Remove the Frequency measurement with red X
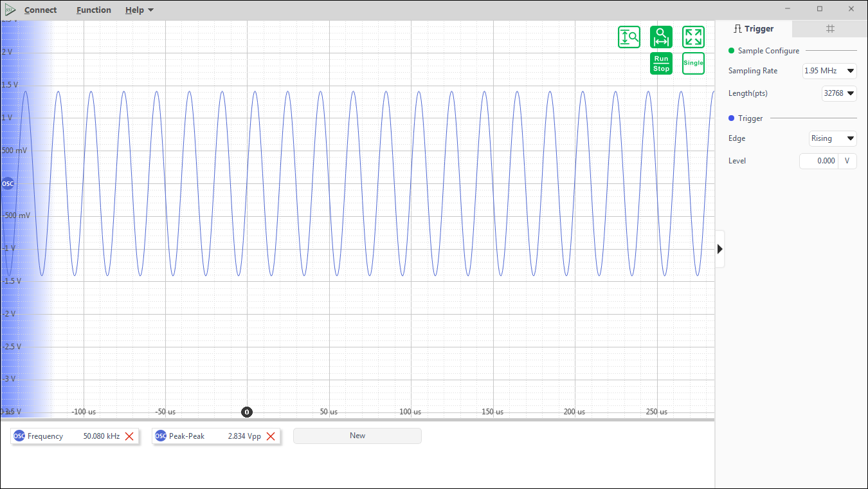868x489 pixels. pyautogui.click(x=129, y=436)
